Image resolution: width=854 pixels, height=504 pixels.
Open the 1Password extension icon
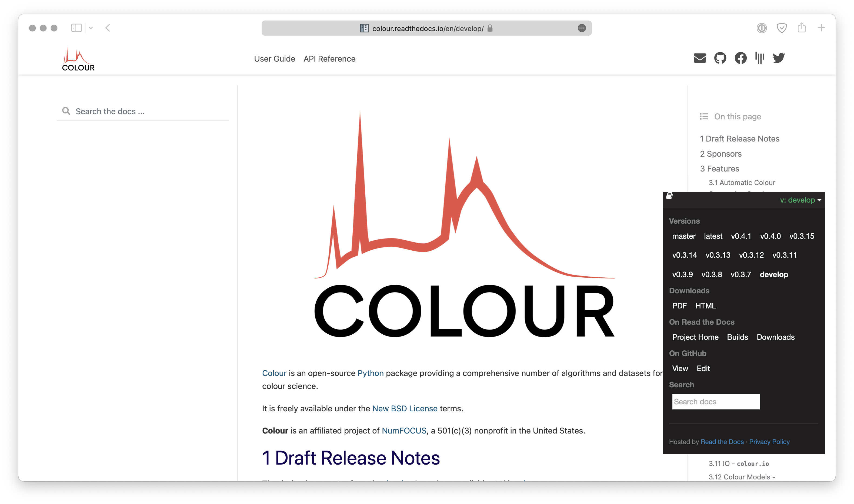point(762,28)
